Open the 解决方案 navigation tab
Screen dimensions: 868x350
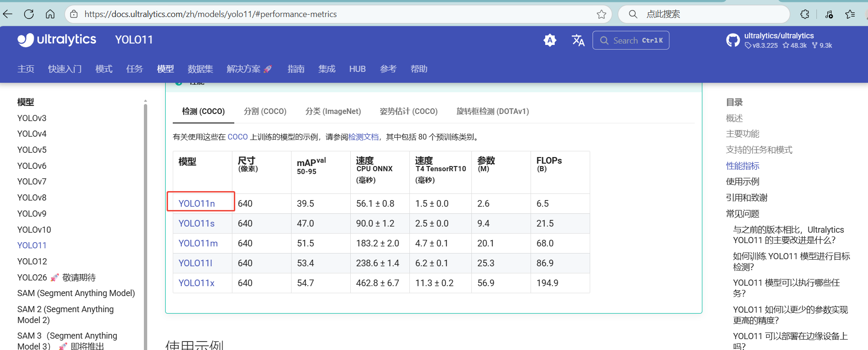(249, 69)
